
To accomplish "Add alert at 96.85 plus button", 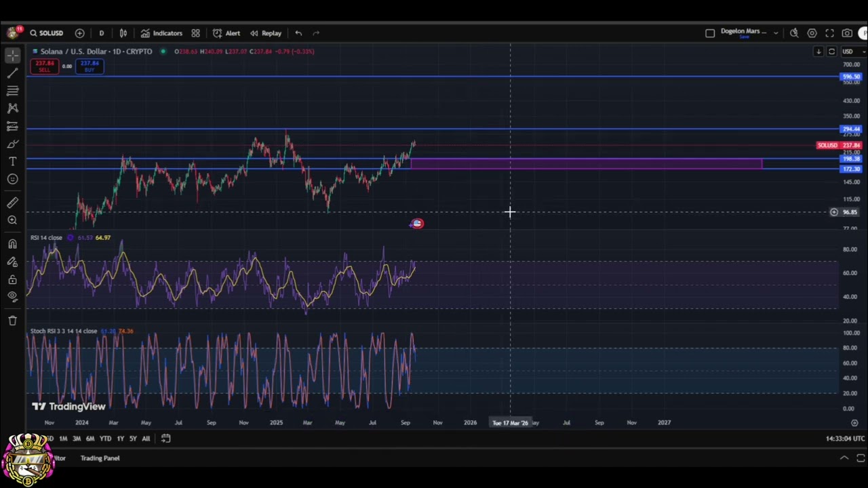I will tap(834, 212).
